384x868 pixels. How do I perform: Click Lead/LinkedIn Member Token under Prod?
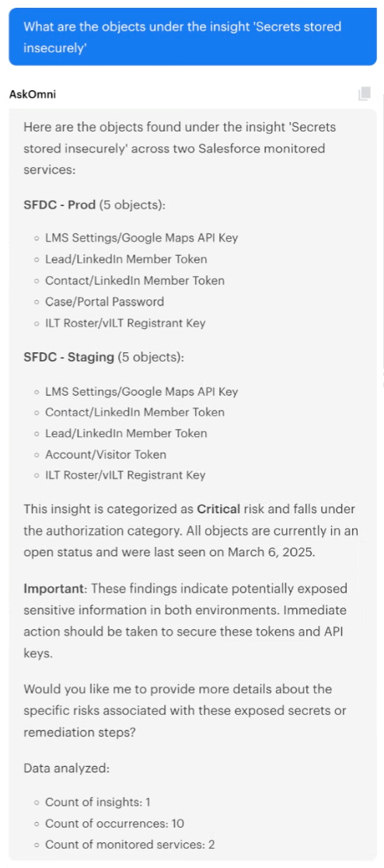(126, 259)
